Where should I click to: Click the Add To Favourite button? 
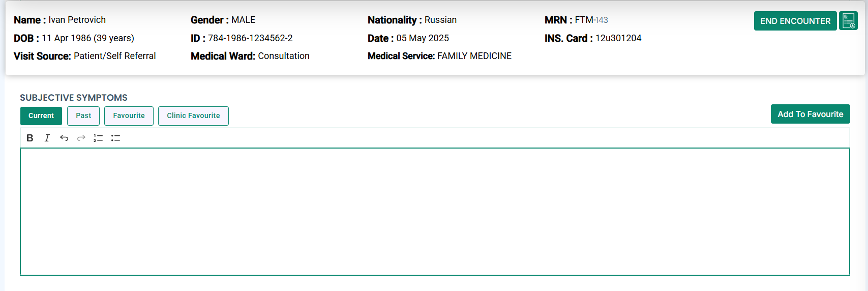810,114
